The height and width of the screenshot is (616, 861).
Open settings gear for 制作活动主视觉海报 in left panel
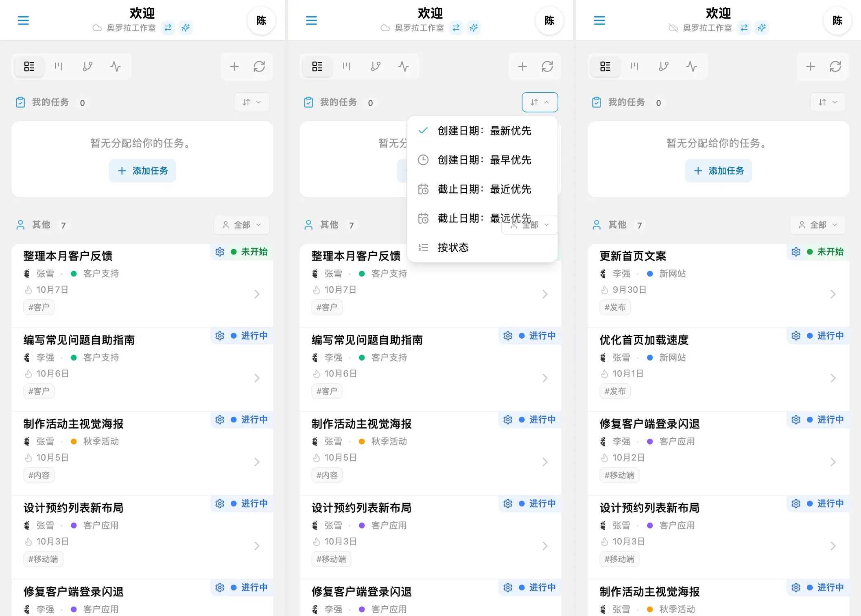tap(220, 420)
